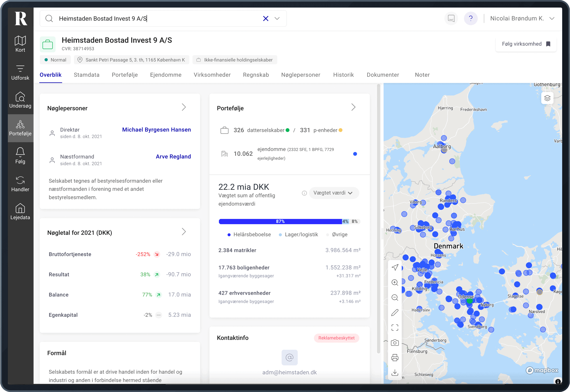Select the map draw pencil tool
Image resolution: width=570 pixels, height=392 pixels.
[395, 312]
